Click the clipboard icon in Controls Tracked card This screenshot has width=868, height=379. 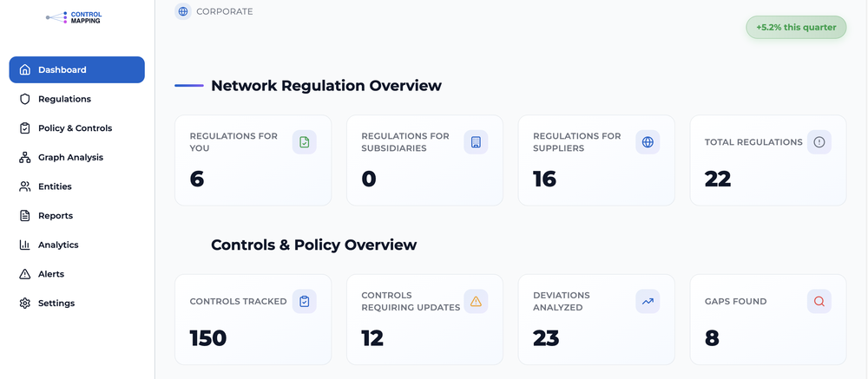click(x=304, y=301)
